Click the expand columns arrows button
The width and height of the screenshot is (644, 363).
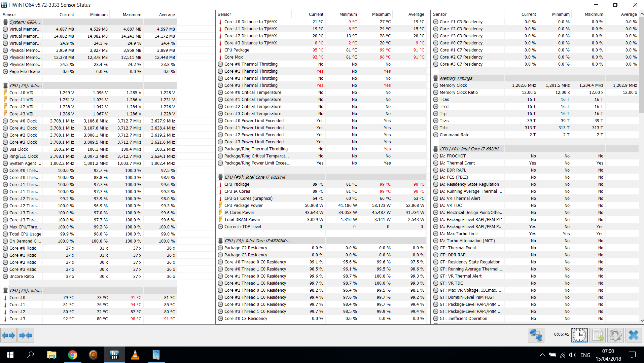[8, 335]
